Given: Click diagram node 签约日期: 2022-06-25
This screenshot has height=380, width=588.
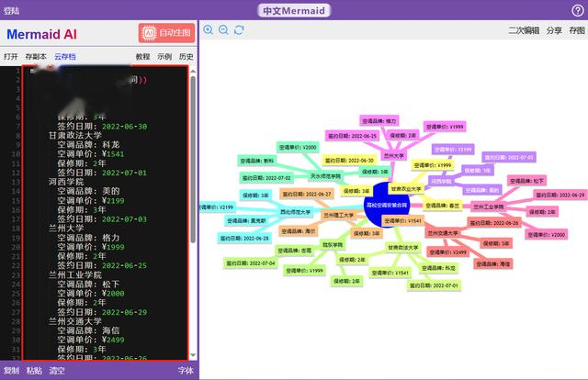Looking at the screenshot, I should pyautogui.click(x=352, y=136).
